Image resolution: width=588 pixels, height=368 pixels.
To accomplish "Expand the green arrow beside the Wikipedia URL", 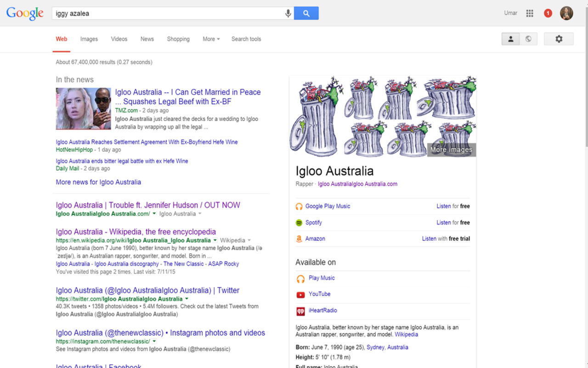I will click(x=215, y=241).
